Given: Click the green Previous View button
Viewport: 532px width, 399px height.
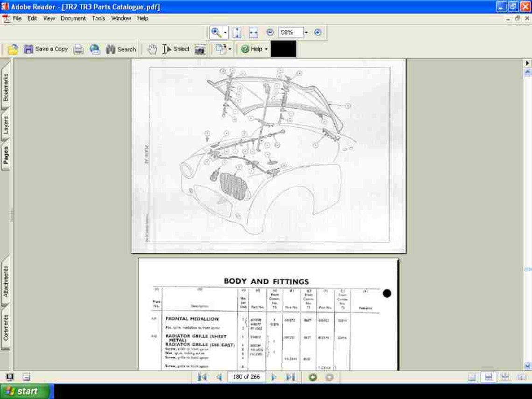Looking at the screenshot, I should coord(313,377).
